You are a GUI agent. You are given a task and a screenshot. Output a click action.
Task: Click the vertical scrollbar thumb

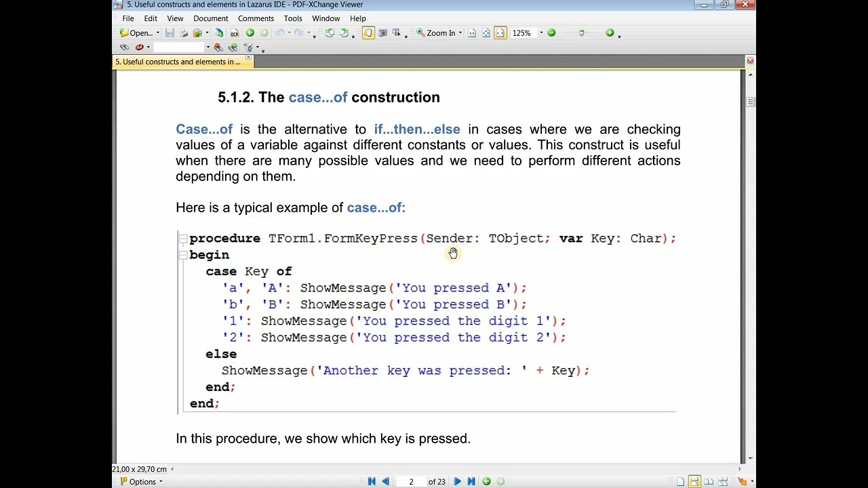pyautogui.click(x=750, y=102)
